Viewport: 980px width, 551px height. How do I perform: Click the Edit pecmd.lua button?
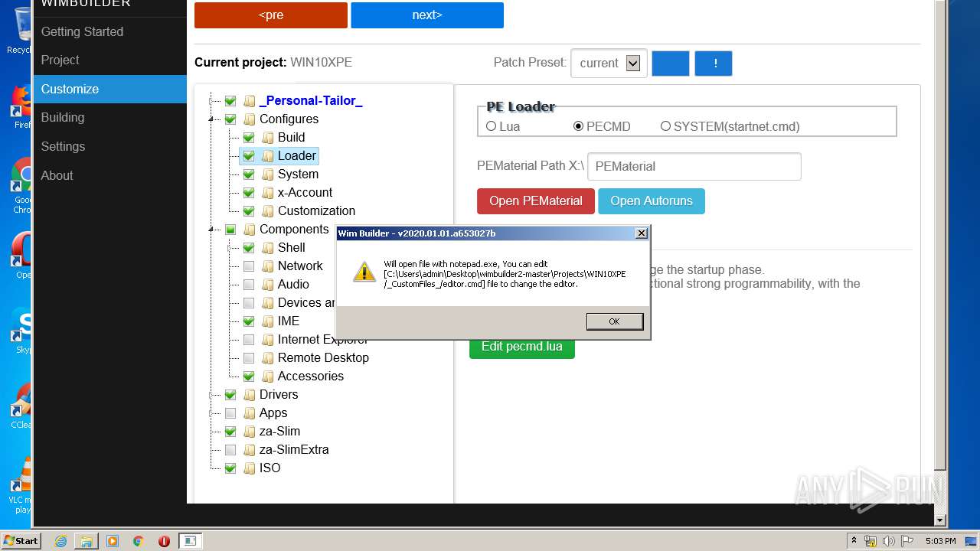522,347
